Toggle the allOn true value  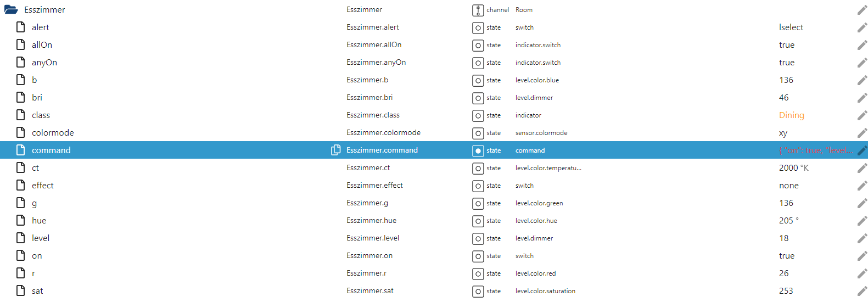click(786, 45)
